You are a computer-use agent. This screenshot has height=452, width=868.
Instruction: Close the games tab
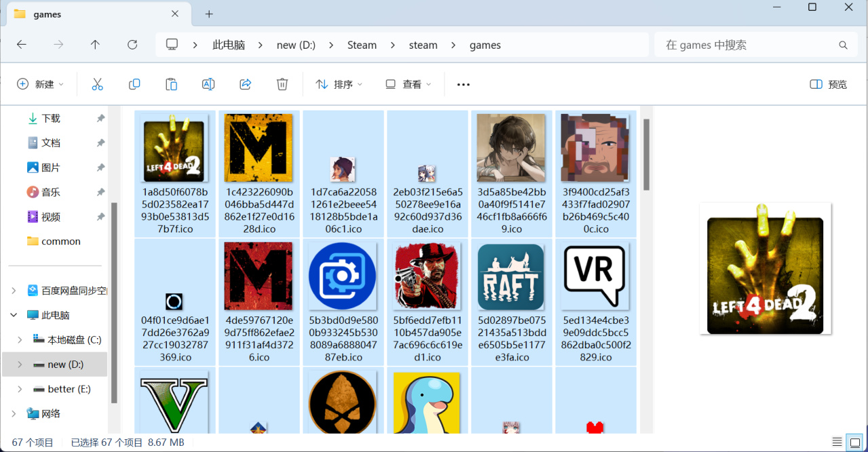175,14
